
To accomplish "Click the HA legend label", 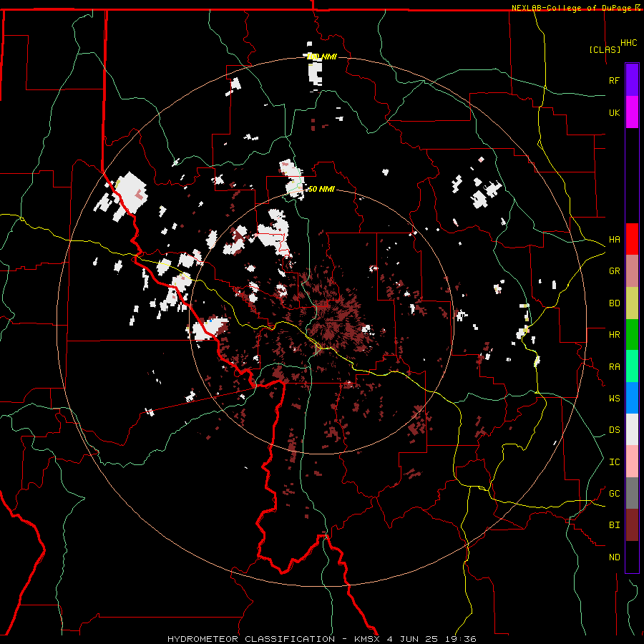I will point(614,240).
